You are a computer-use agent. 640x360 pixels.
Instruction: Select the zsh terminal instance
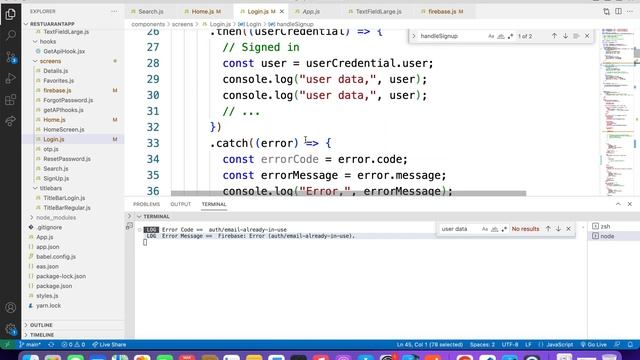coord(612,226)
